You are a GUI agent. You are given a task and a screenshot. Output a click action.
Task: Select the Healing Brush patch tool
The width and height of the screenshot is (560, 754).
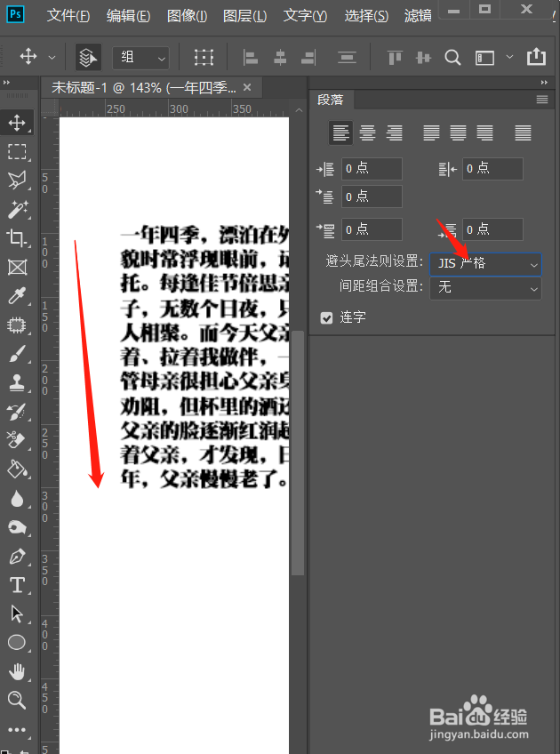17,325
